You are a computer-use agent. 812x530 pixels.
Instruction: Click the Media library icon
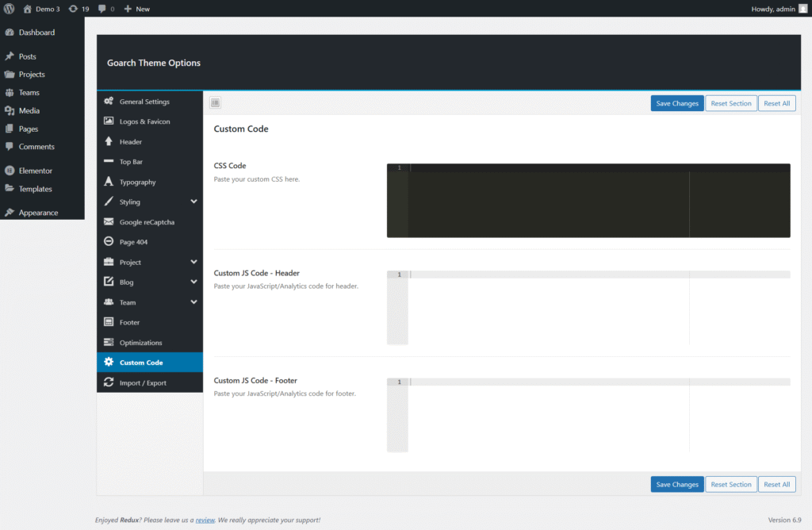pyautogui.click(x=10, y=110)
